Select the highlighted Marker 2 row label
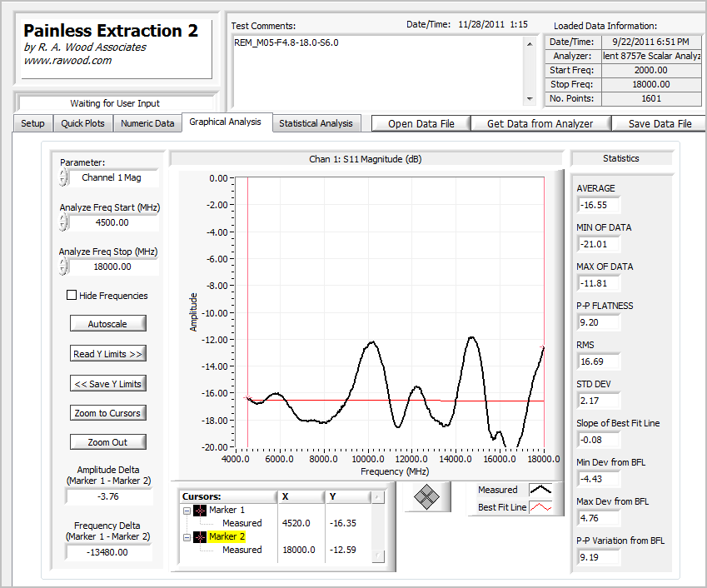 [x=227, y=536]
